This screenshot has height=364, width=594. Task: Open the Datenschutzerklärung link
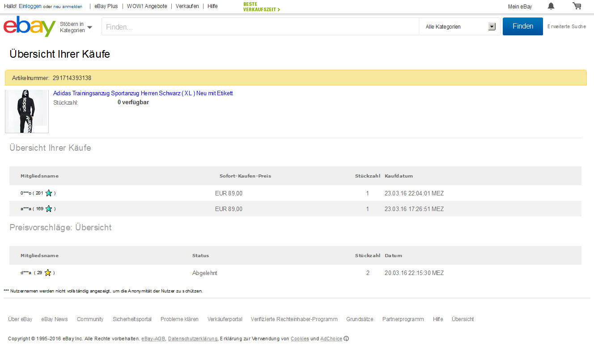point(193,339)
